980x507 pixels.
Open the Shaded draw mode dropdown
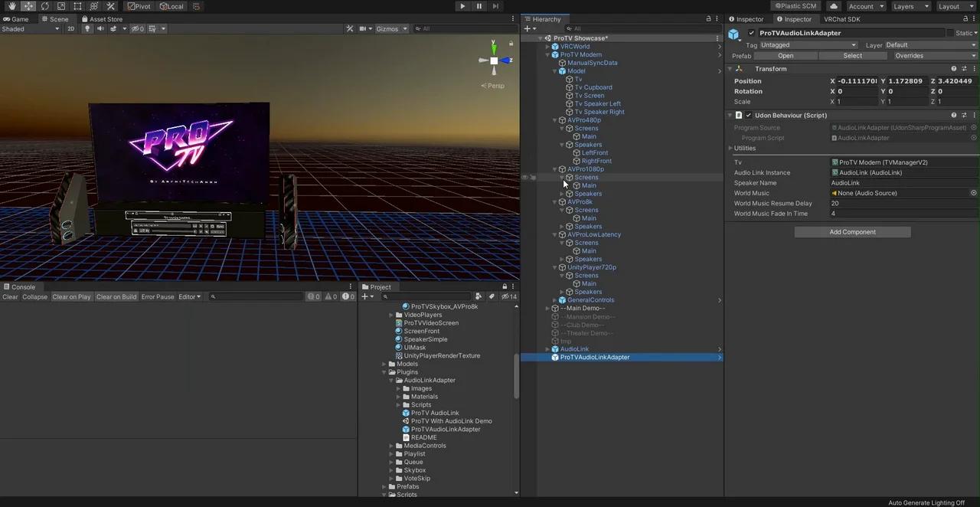click(x=30, y=29)
